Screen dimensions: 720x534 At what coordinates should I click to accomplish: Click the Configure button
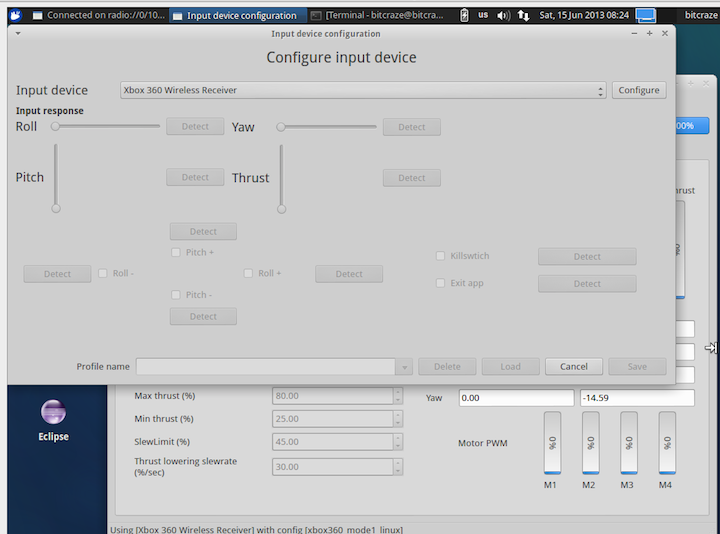pos(638,90)
